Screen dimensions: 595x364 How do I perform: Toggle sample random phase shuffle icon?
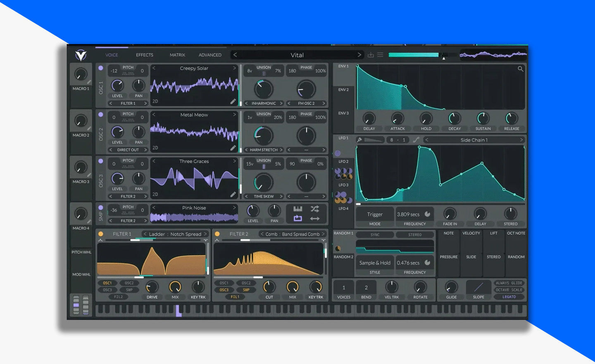315,209
